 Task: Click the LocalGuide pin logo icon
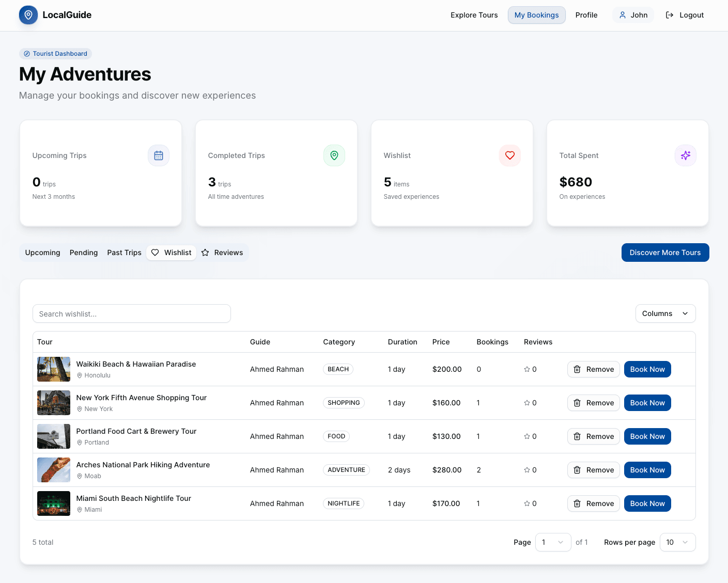[28, 15]
